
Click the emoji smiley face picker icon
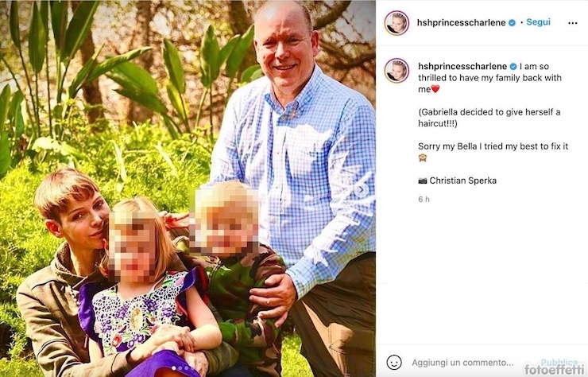[394, 363]
